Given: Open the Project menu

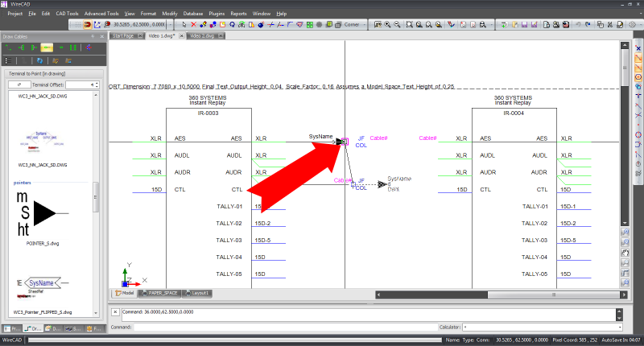Looking at the screenshot, I should (x=15, y=14).
